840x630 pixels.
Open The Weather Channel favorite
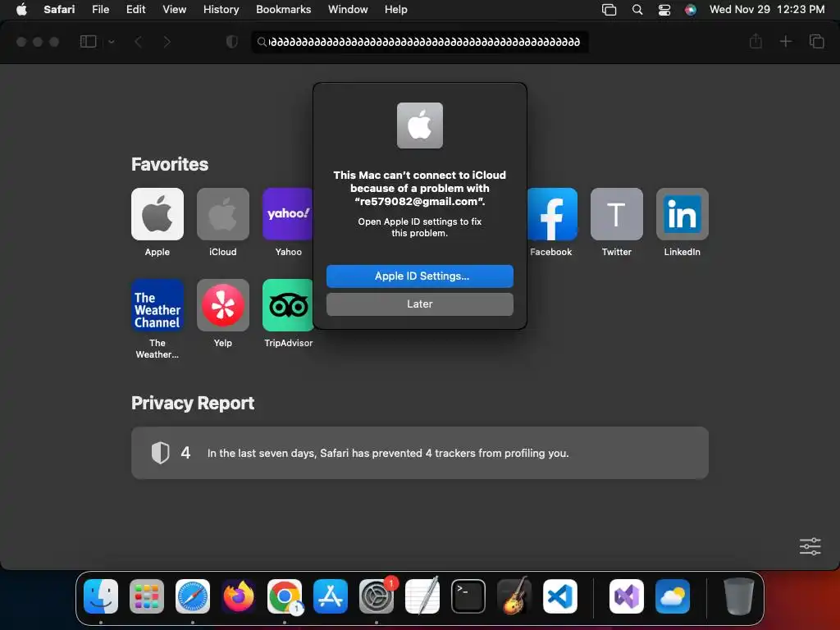157,305
